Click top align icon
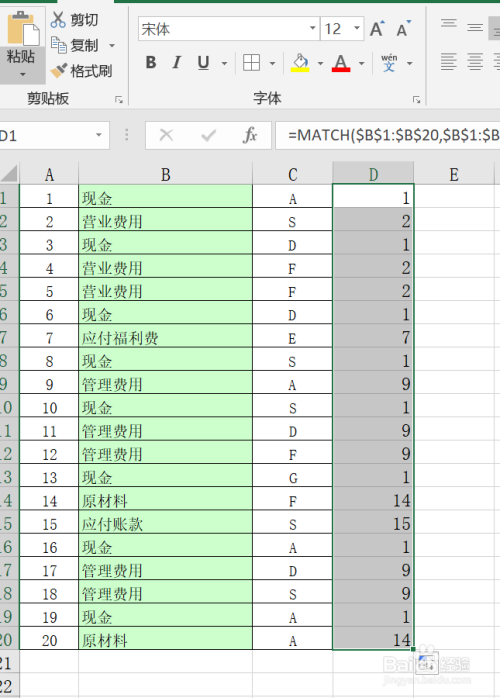 (449, 23)
